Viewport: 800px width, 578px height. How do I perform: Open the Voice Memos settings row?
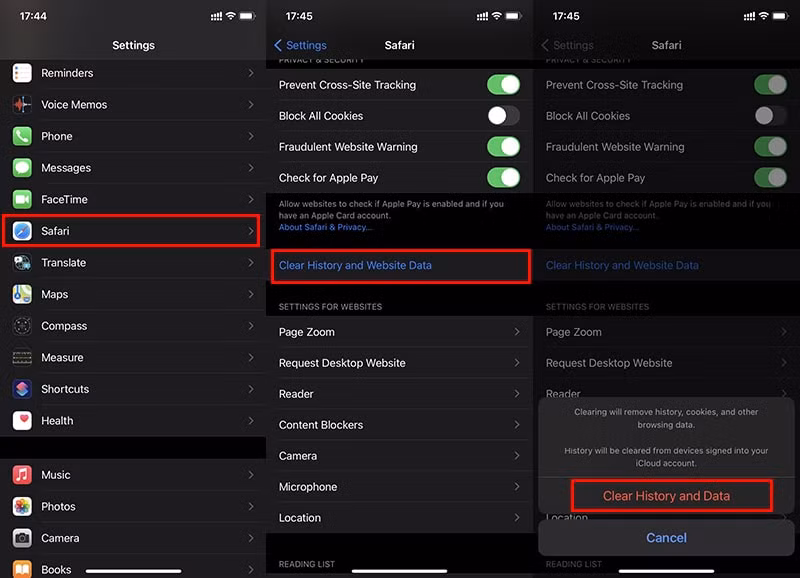(133, 105)
